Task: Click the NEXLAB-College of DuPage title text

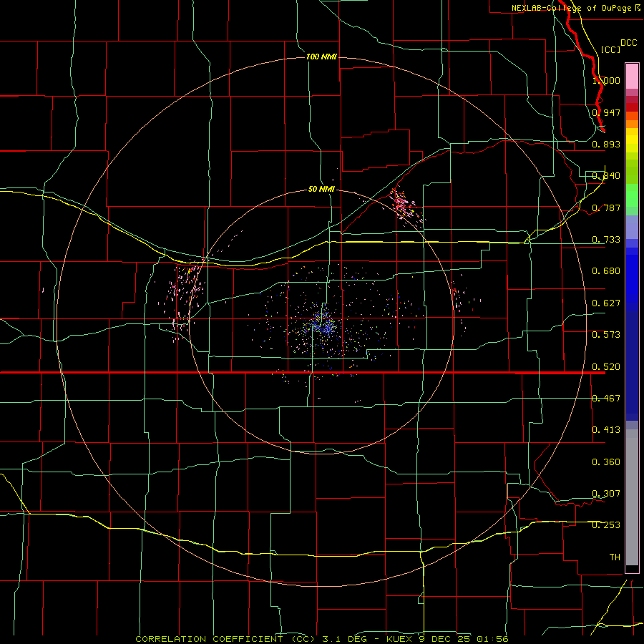Action: (572, 8)
